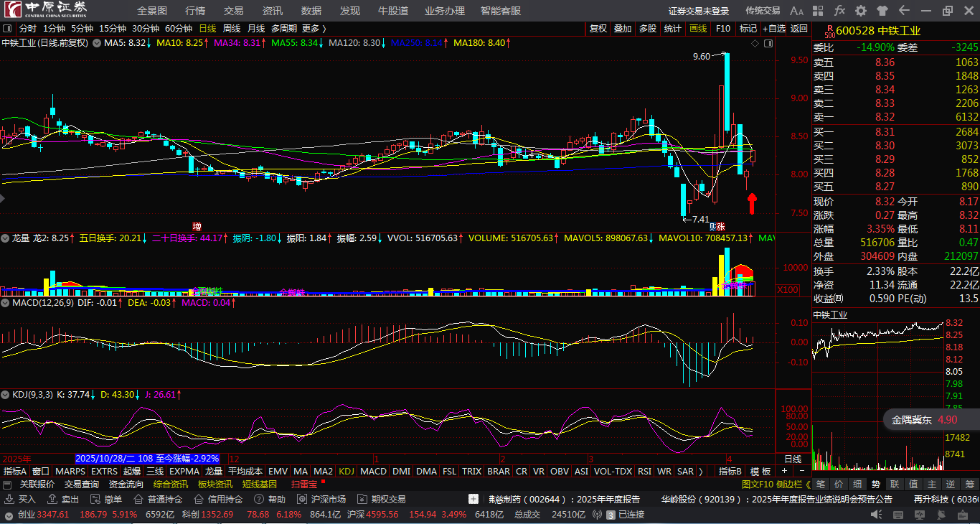980x524 pixels.
Task: Add stock to watchlist with +自选
Action: (x=774, y=29)
